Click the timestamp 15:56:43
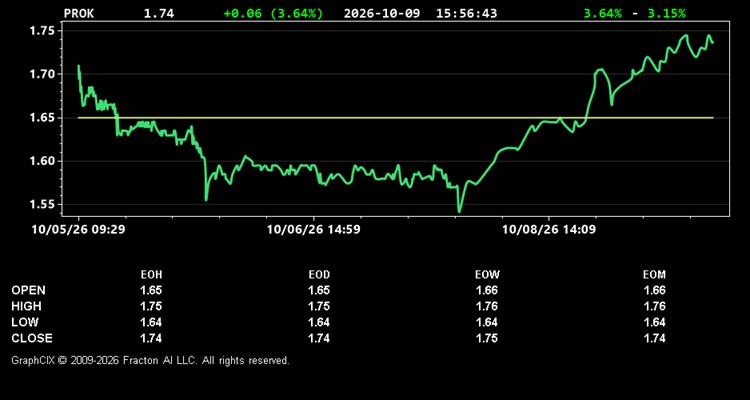 [x=466, y=14]
